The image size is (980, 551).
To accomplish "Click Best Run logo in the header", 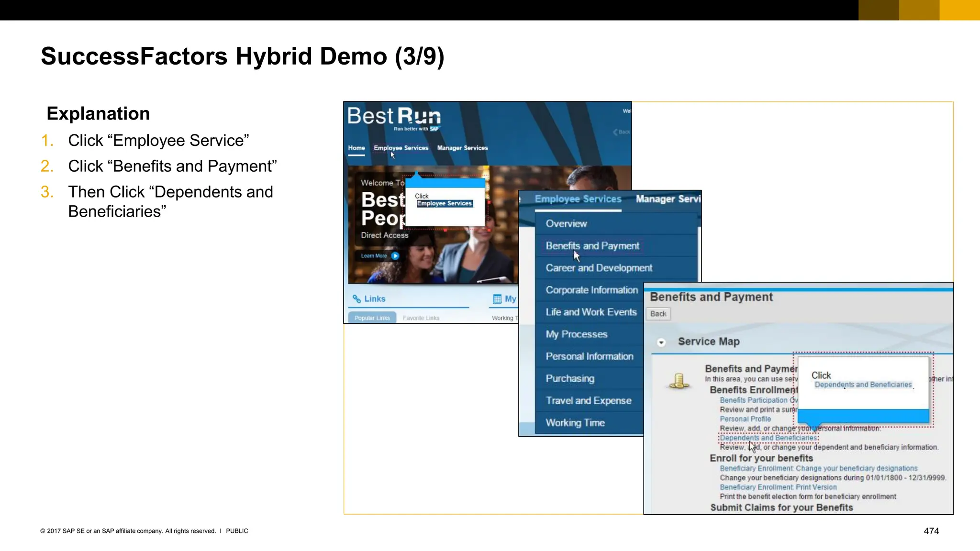I will (x=394, y=118).
